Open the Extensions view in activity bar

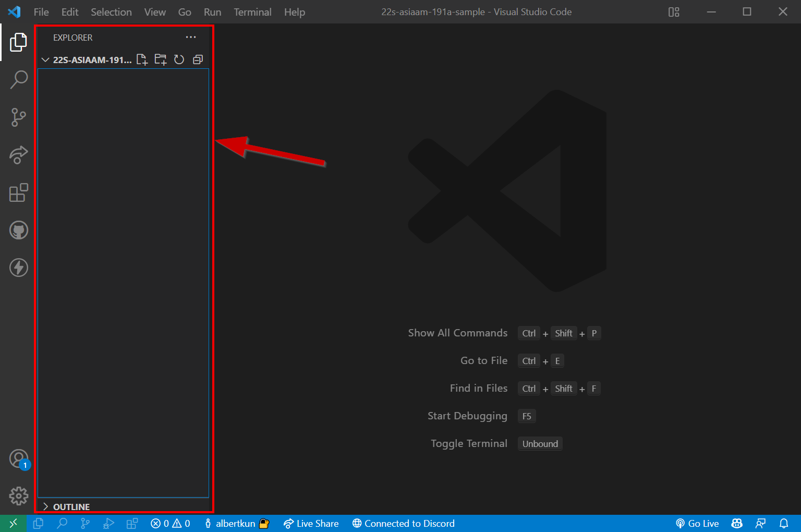[18, 192]
